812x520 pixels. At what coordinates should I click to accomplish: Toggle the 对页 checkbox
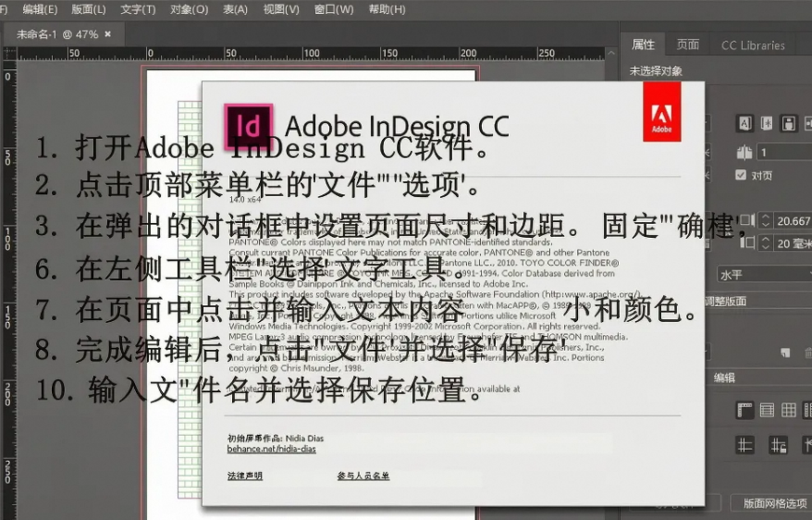[x=741, y=175]
